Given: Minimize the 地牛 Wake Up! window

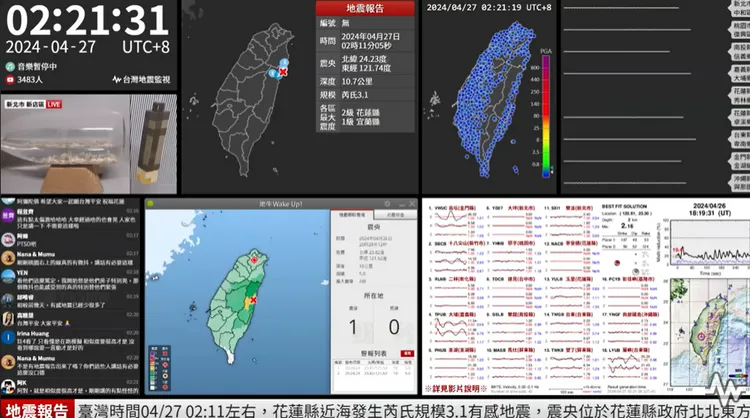Looking at the screenshot, I should point(401,204).
